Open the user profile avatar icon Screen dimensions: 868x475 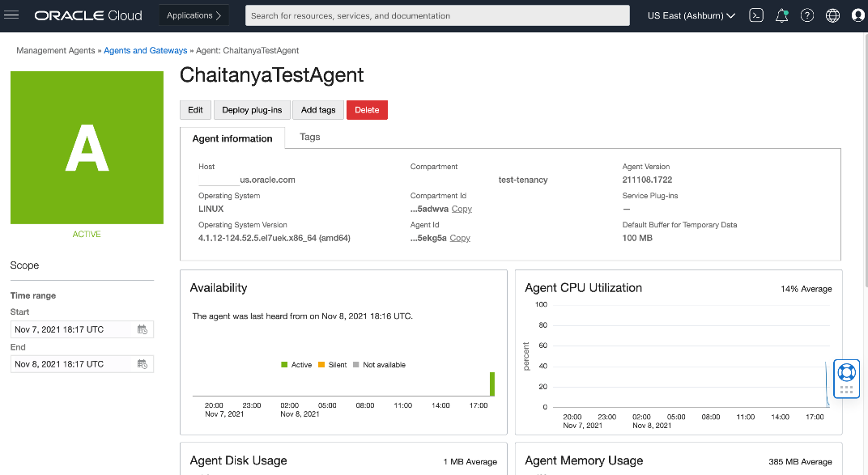click(x=858, y=15)
